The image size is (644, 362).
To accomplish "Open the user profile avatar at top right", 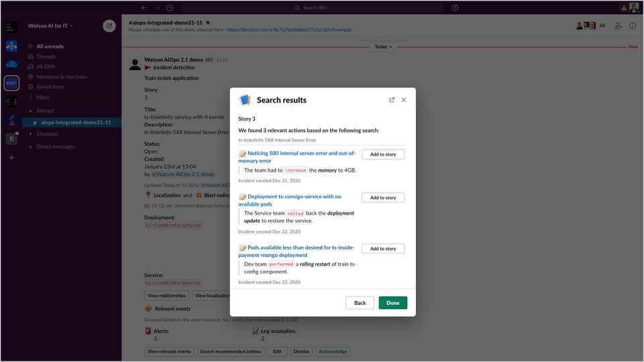I will click(x=634, y=7).
